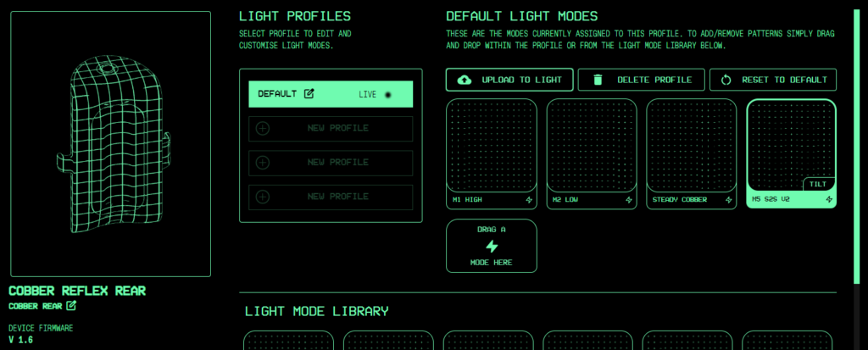868x350 pixels.
Task: Click the edit icon beside Cobber Rear name
Action: [71, 306]
